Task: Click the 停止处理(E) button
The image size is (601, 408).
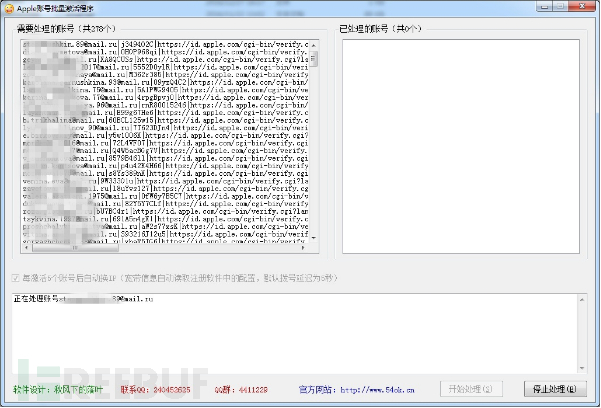Action: pos(555,389)
